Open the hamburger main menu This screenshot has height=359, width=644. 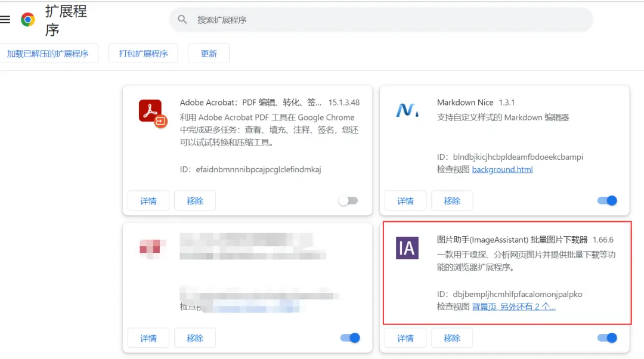(5, 19)
